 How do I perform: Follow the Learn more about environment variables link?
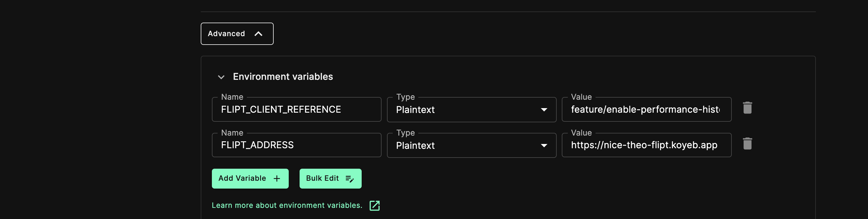point(287,205)
